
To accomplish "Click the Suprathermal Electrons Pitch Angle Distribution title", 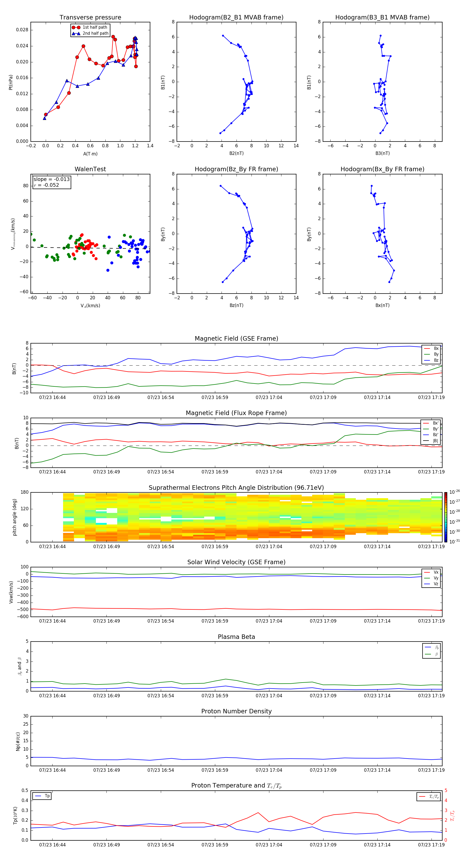I will click(236, 488).
